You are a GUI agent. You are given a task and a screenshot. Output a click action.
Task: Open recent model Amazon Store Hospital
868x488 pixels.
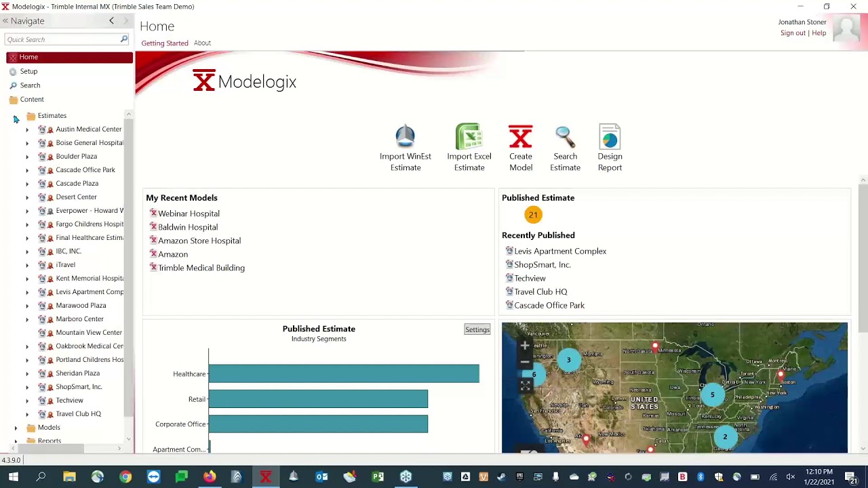point(199,241)
